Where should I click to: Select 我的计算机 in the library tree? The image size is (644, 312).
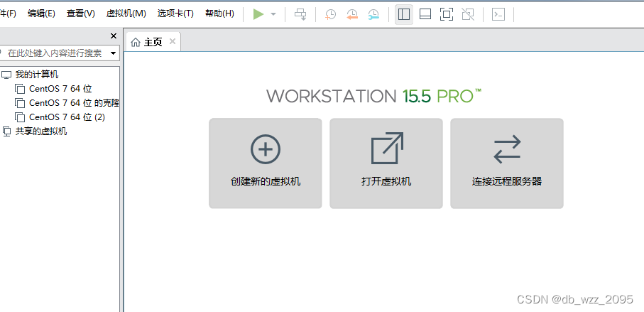pyautogui.click(x=36, y=75)
